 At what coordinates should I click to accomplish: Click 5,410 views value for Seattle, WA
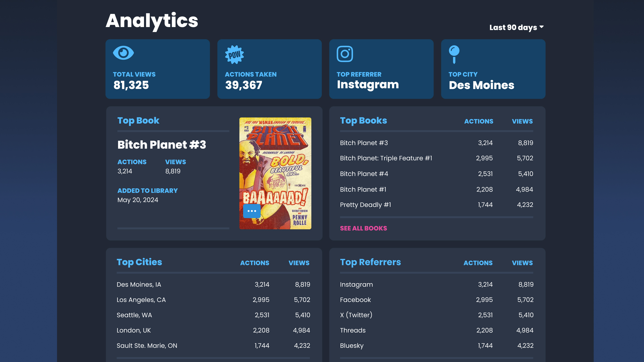click(303, 315)
